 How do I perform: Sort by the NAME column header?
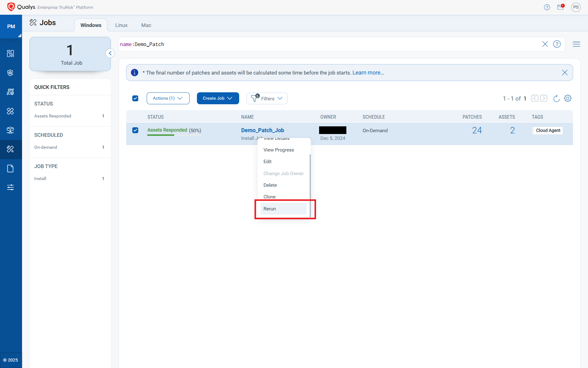(247, 117)
